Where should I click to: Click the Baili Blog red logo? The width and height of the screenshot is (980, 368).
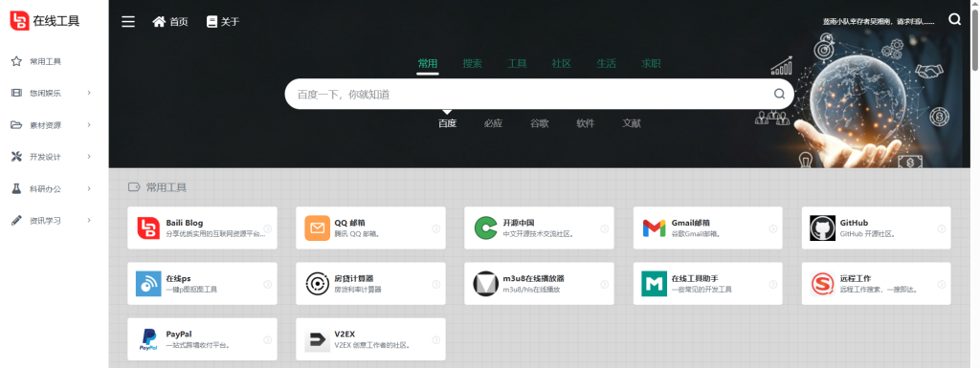point(148,228)
